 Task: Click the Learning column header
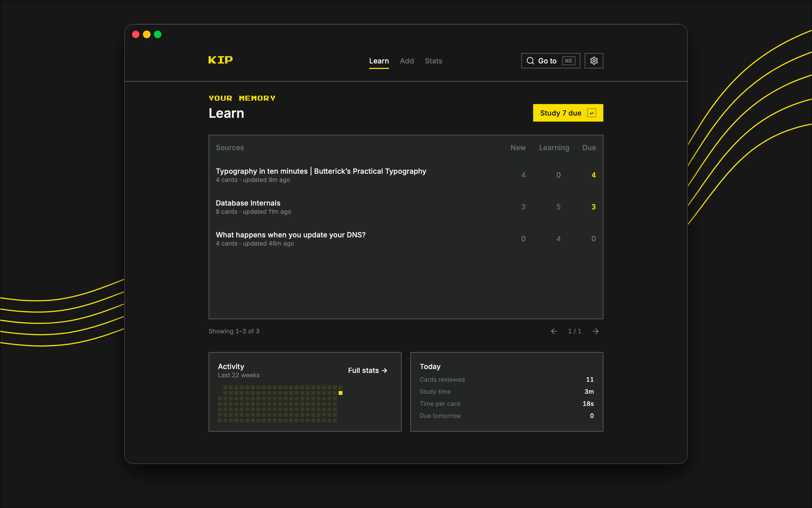pos(554,148)
